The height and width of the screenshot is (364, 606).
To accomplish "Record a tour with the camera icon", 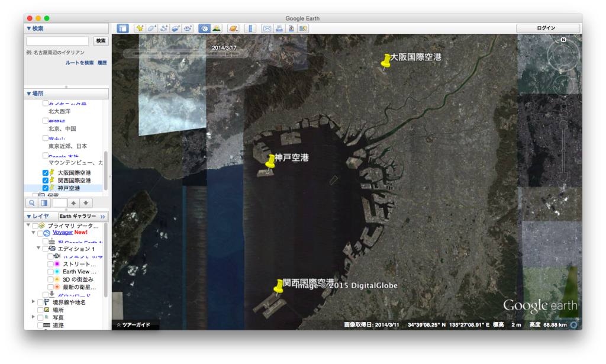I will (x=188, y=28).
